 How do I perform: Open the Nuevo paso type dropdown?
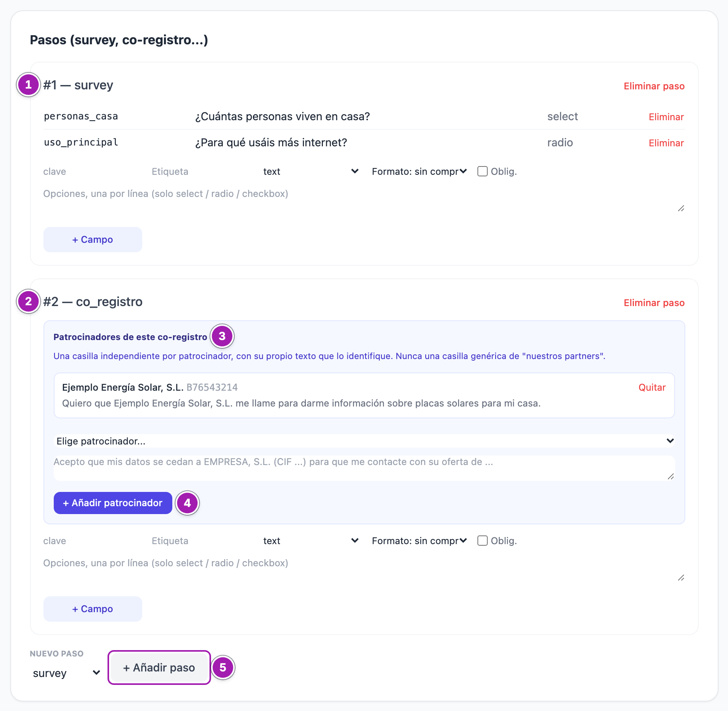click(66, 673)
